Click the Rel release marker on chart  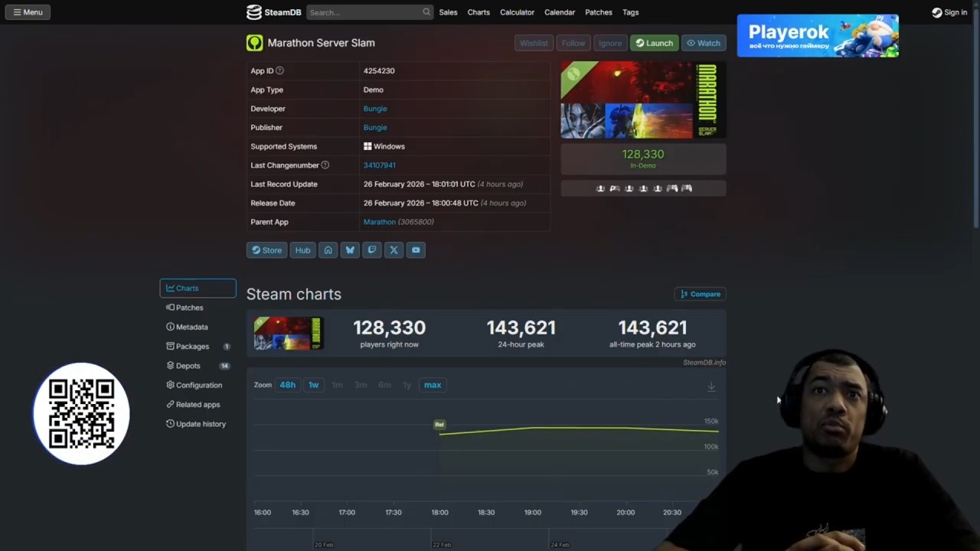[x=439, y=424]
